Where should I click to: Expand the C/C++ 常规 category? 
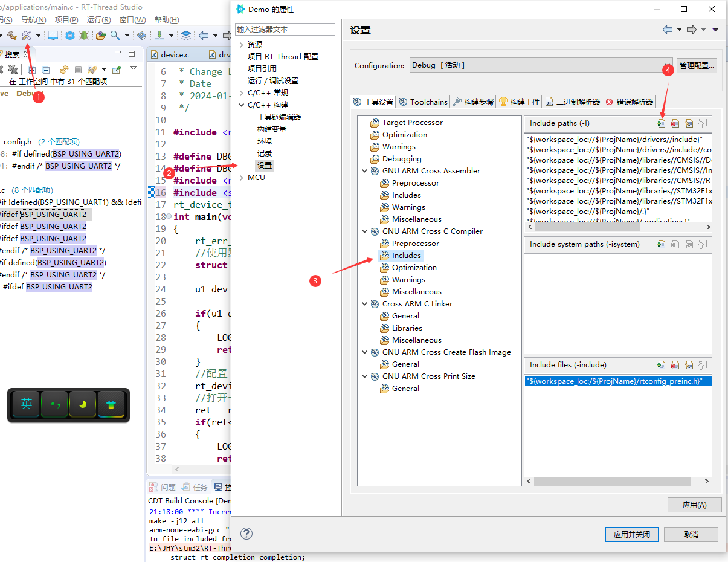(x=242, y=92)
